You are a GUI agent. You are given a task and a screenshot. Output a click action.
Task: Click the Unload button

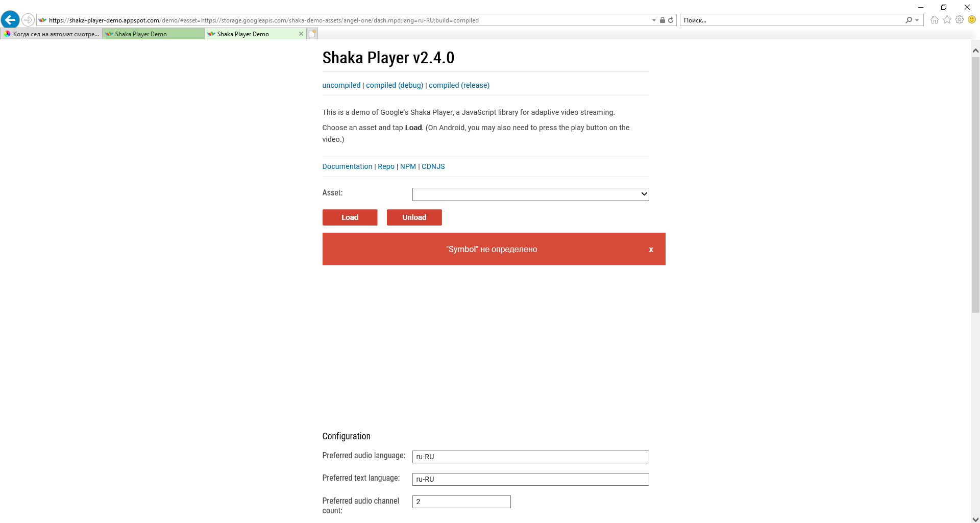click(414, 217)
